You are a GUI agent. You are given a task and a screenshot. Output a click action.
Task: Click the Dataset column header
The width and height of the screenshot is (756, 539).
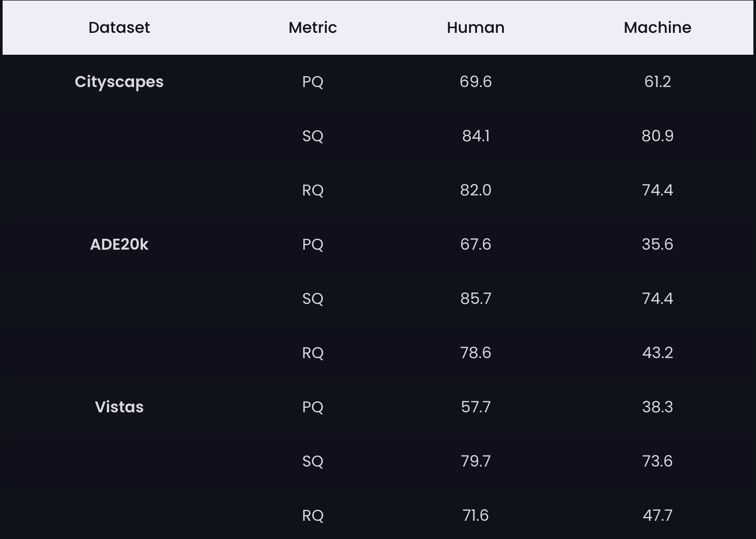coord(119,28)
